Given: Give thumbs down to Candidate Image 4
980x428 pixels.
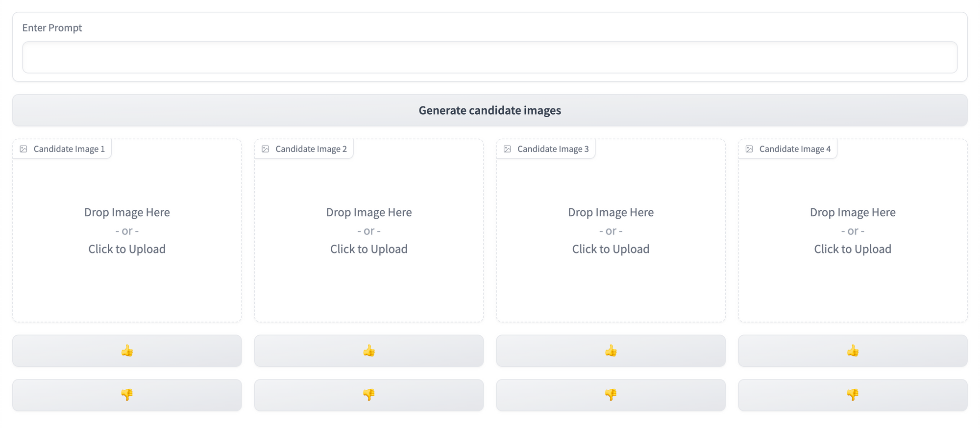Looking at the screenshot, I should pos(853,395).
